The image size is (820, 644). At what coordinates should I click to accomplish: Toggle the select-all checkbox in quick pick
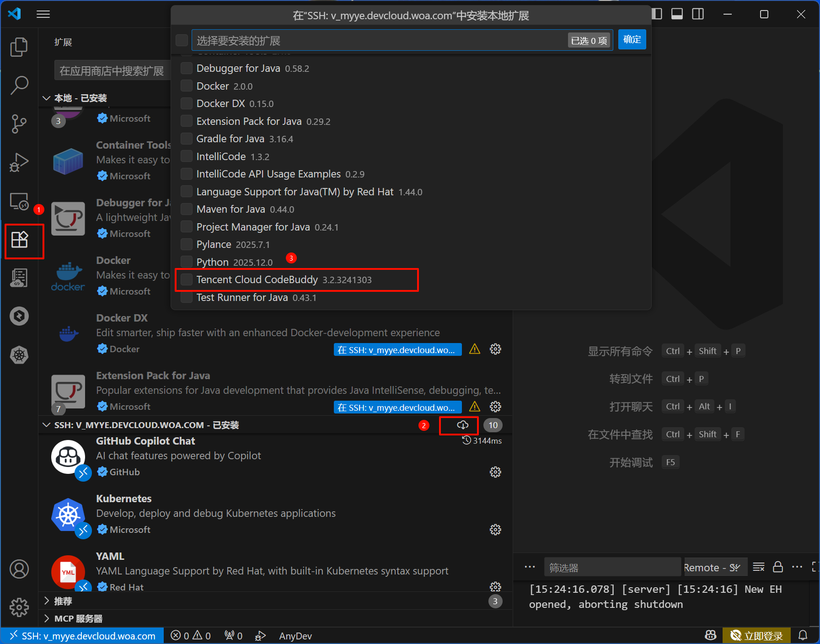[182, 40]
